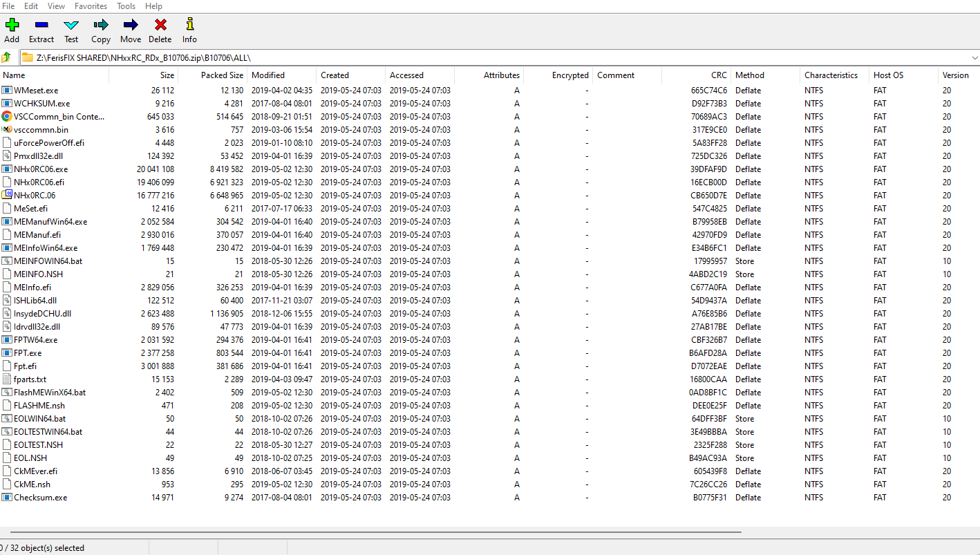
Task: Run the Test archive tool
Action: click(71, 26)
